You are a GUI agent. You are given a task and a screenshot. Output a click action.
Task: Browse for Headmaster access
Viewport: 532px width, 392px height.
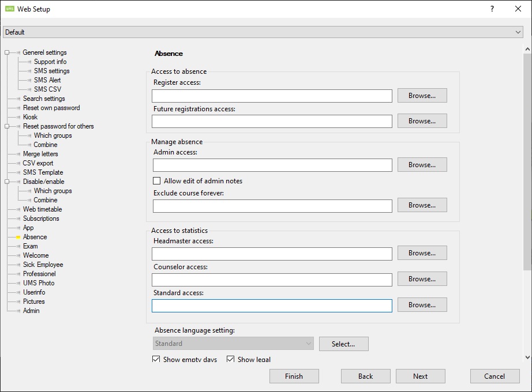[x=422, y=253]
